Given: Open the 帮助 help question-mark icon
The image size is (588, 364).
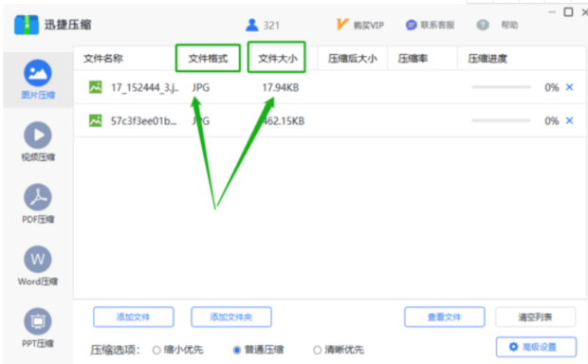Looking at the screenshot, I should tap(483, 25).
